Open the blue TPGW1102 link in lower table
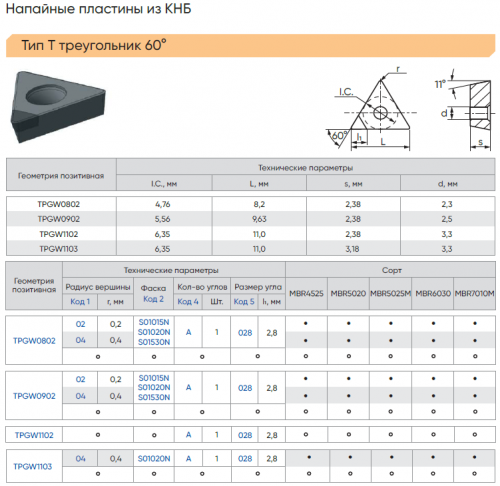The image size is (500, 486). click(x=34, y=435)
